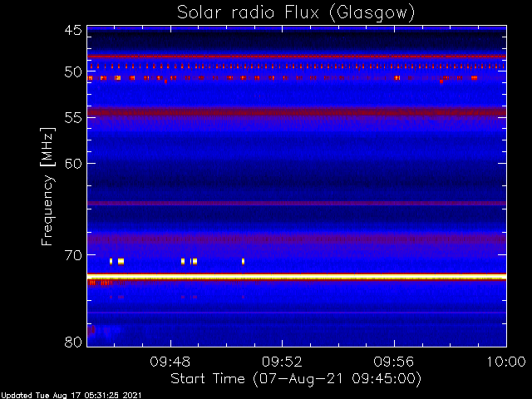Click the 55 frequency tick label

73,118
